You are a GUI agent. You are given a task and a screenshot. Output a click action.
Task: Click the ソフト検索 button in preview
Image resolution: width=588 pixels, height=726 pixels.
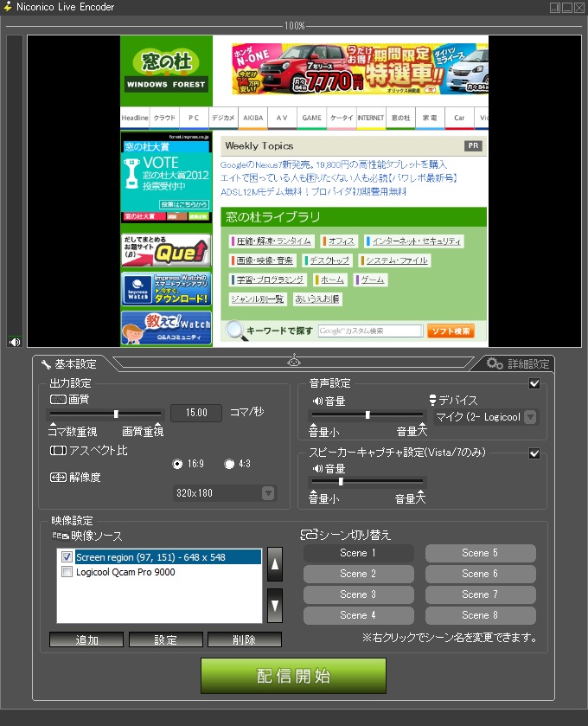pyautogui.click(x=451, y=331)
